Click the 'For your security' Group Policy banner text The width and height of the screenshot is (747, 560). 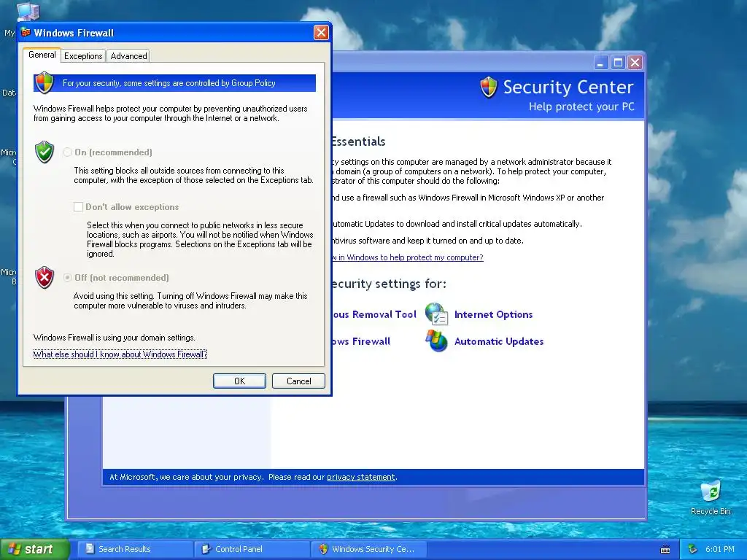(x=169, y=83)
